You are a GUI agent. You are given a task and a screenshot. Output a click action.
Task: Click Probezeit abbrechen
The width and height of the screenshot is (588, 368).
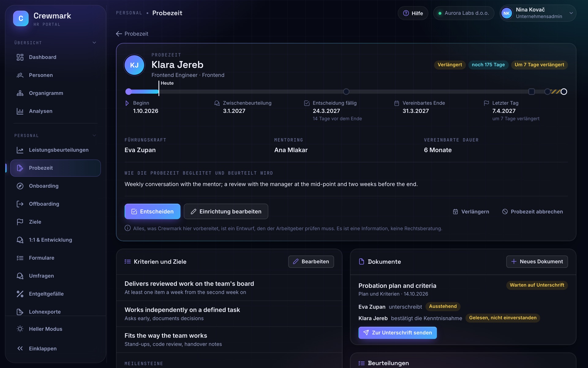[533, 212]
